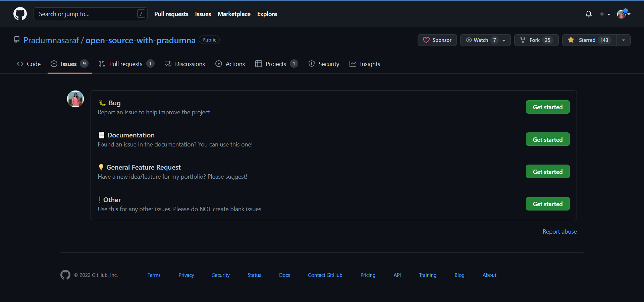Open About footer link
This screenshot has height=302, width=644.
pos(489,275)
